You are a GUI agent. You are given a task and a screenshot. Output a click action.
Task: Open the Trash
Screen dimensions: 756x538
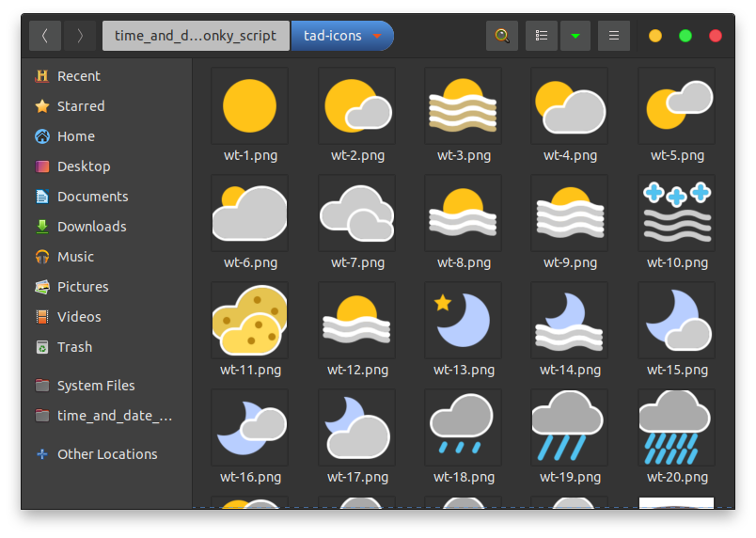[x=106, y=347]
